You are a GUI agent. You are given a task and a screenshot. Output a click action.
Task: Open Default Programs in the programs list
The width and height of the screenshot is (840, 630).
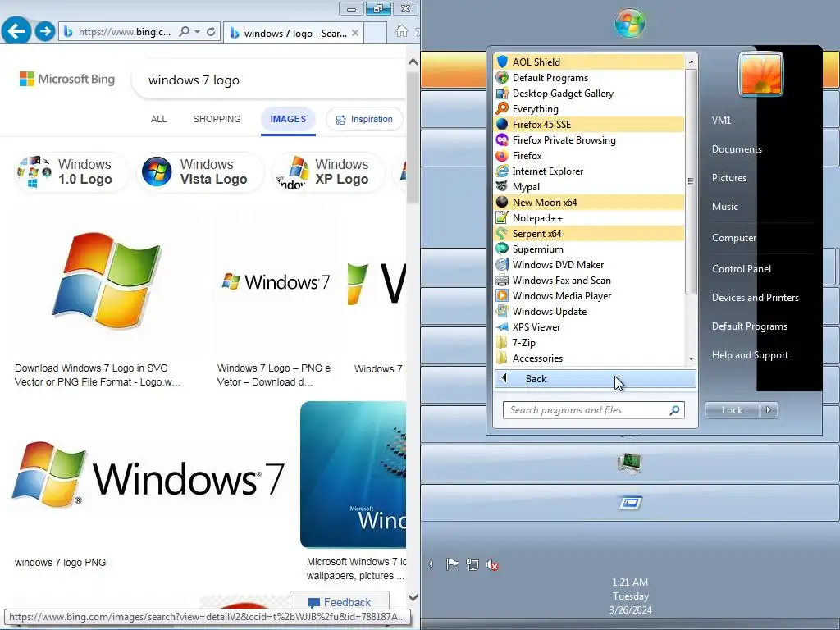pos(589,78)
